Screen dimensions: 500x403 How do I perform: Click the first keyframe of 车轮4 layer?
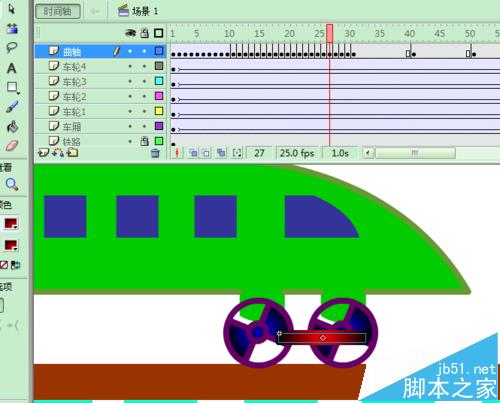click(173, 69)
